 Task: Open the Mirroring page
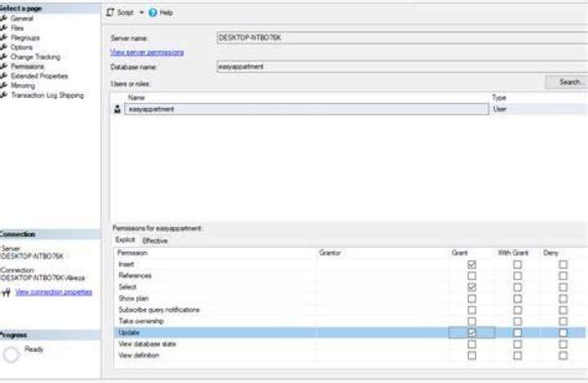click(x=23, y=86)
